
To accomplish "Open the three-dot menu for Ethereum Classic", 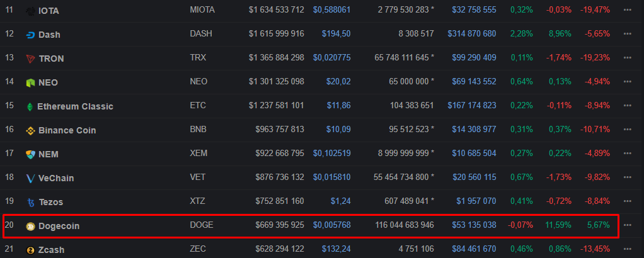I will coord(627,106).
